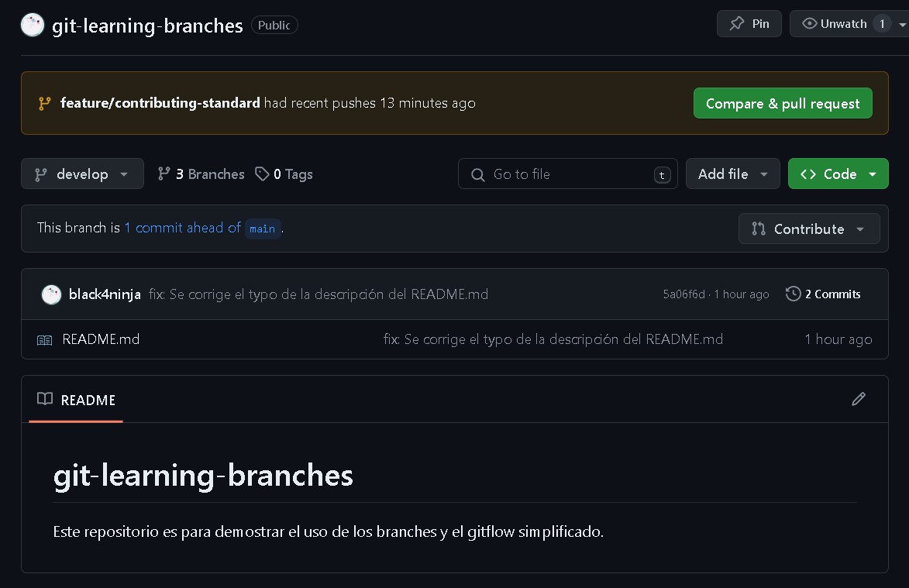Click the clock history icon by Commits
The image size is (909, 588).
[x=793, y=294]
